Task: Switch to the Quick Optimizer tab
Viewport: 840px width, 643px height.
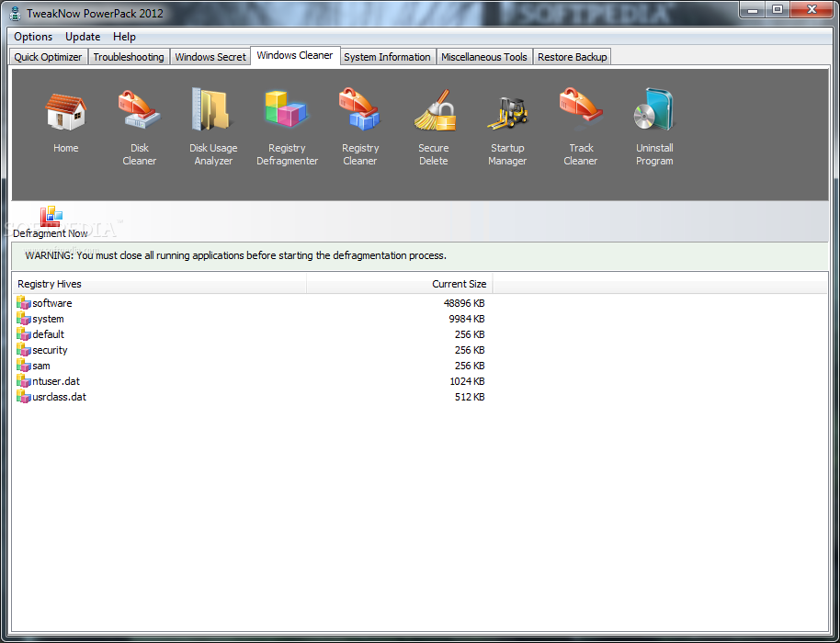Action: tap(48, 57)
